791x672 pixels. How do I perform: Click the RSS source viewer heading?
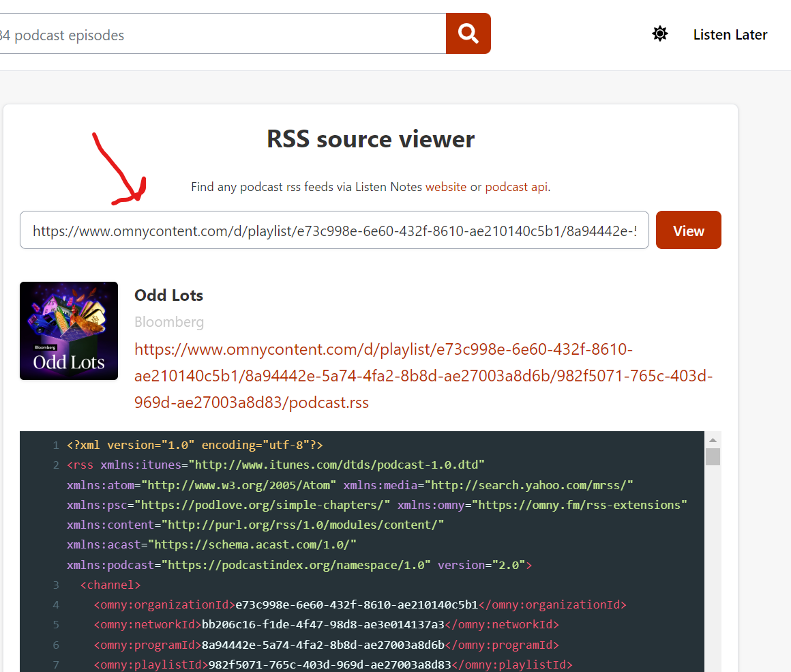[371, 139]
